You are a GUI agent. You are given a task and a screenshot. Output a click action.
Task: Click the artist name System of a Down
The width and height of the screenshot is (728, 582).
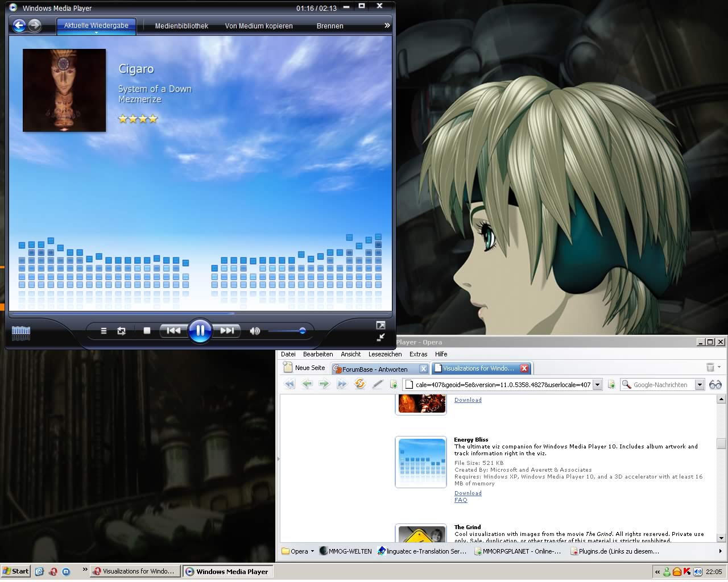pyautogui.click(x=155, y=89)
